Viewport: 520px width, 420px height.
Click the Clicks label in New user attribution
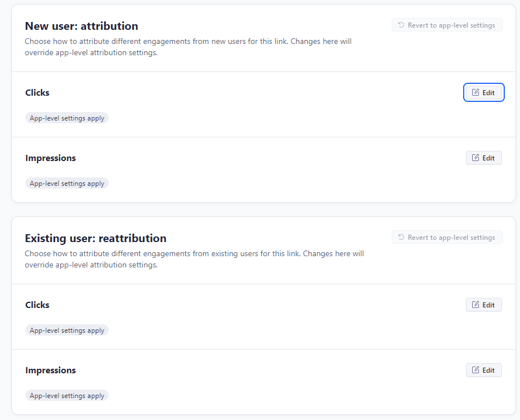(38, 93)
